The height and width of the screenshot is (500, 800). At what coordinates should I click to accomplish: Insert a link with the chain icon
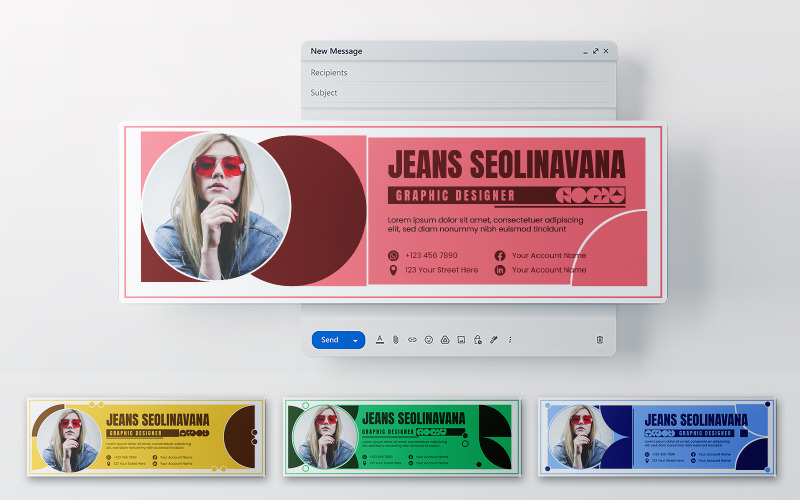click(412, 340)
